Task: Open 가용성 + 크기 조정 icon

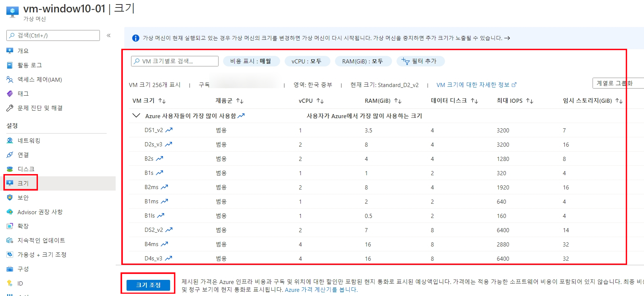Action: 10,254
